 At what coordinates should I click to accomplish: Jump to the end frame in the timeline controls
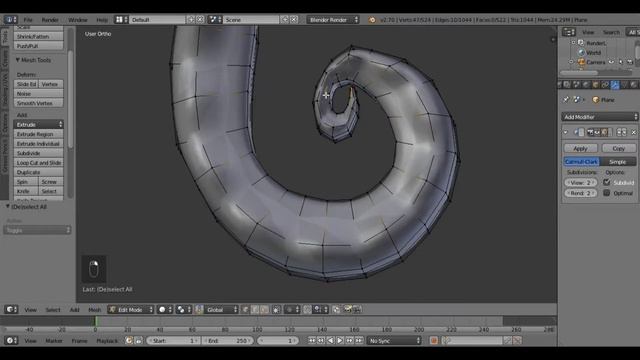pyautogui.click(x=359, y=340)
